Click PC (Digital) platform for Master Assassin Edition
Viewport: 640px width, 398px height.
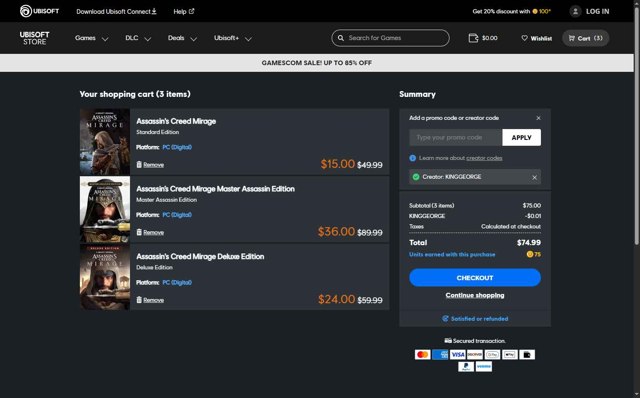tap(177, 215)
